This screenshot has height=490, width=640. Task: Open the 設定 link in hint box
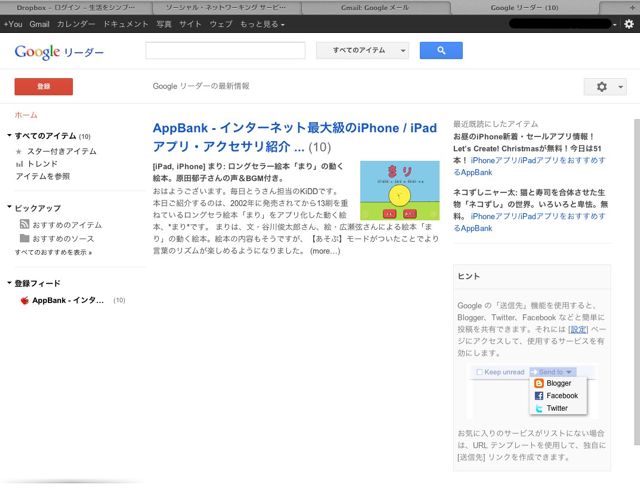tap(578, 330)
